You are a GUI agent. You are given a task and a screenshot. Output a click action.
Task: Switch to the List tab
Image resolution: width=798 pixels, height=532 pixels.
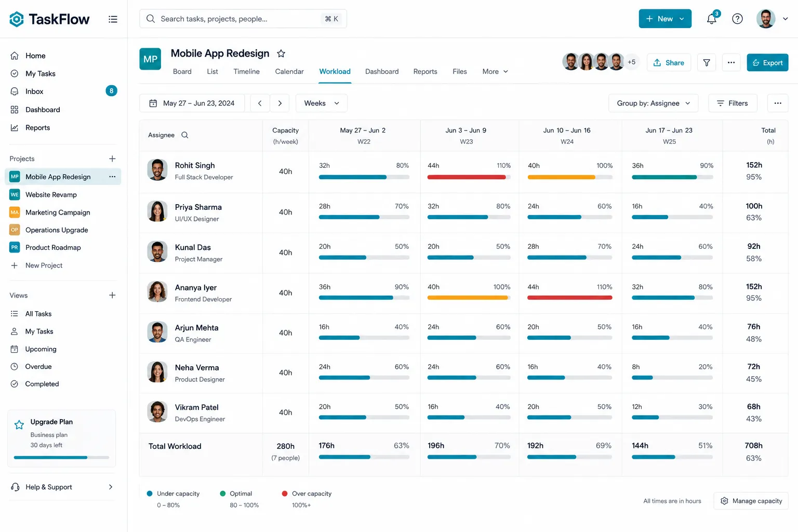(212, 72)
